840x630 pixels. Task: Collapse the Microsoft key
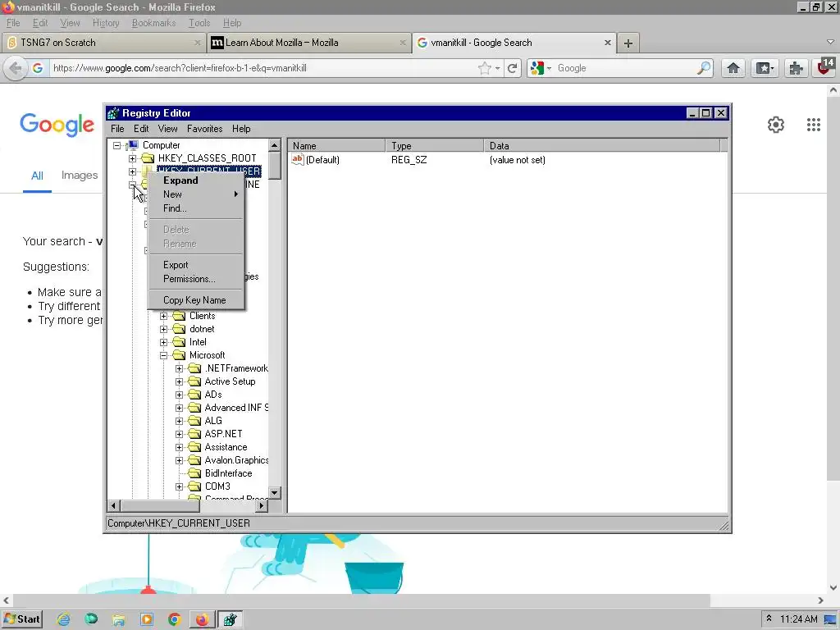[164, 355]
